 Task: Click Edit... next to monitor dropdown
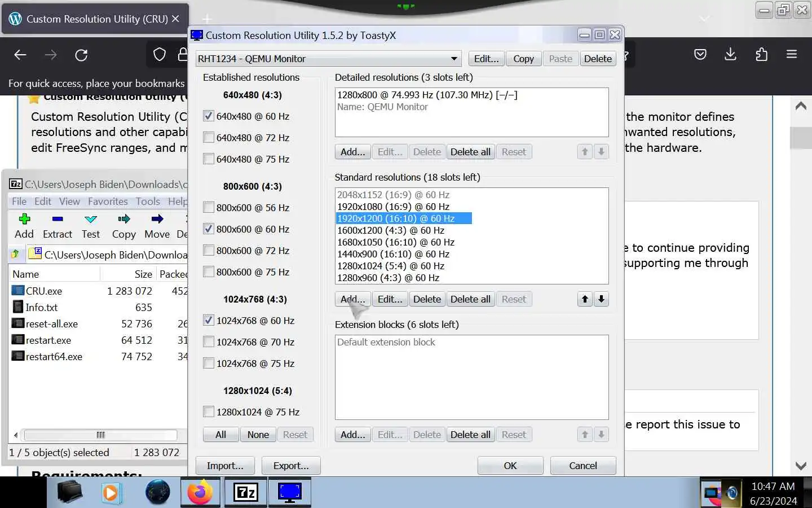tap(486, 59)
